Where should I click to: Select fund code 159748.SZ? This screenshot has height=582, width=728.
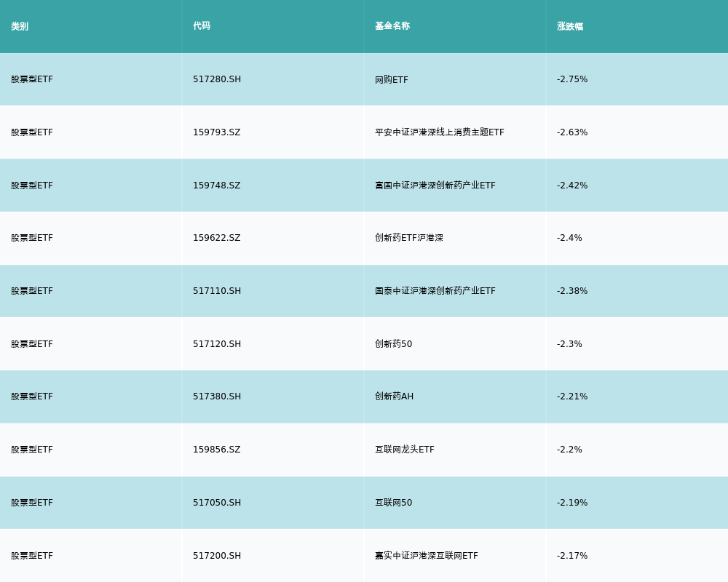217,186
